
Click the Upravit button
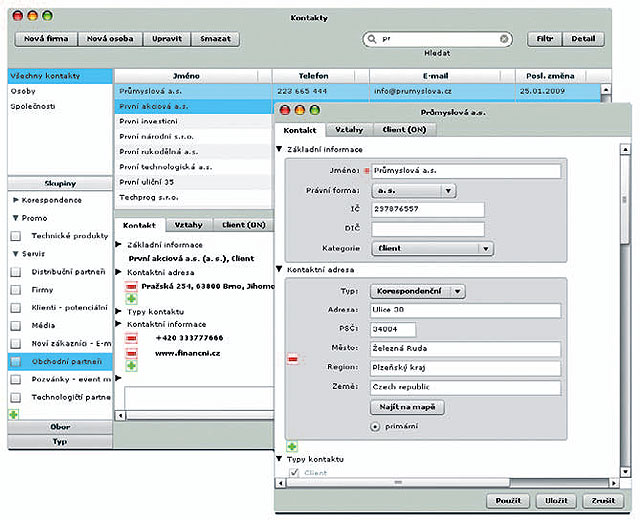pos(167,39)
